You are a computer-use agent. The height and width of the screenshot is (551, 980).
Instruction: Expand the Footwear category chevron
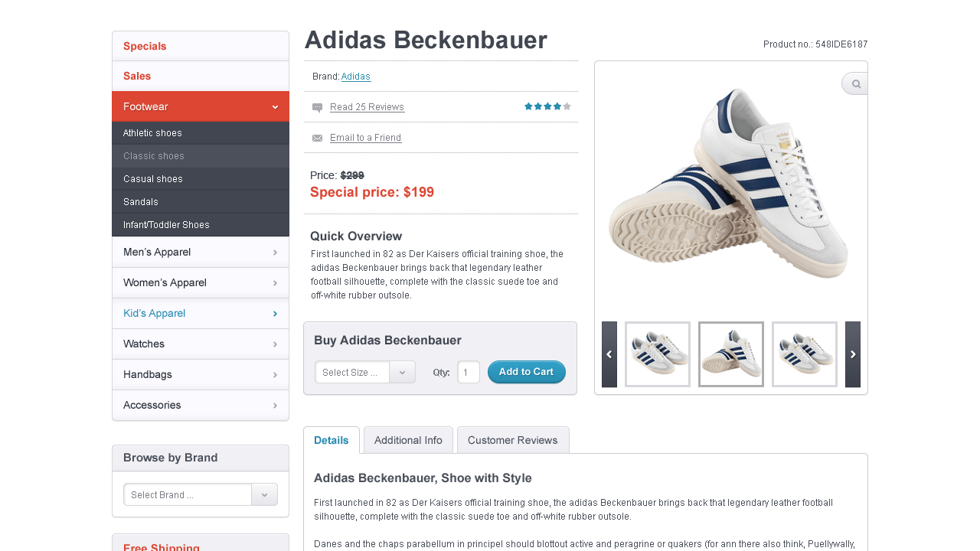[x=275, y=106]
